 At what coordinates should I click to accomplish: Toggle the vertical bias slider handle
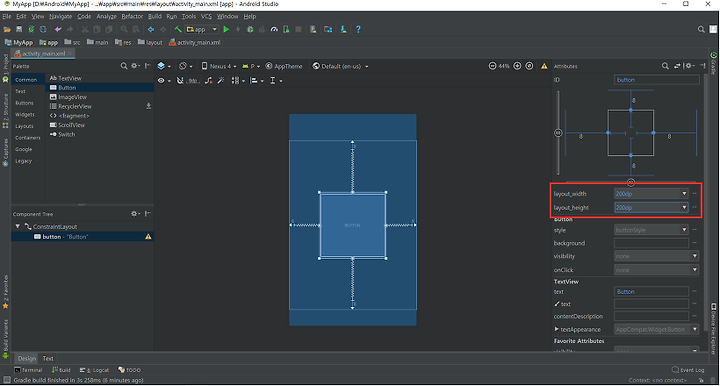[x=558, y=133]
